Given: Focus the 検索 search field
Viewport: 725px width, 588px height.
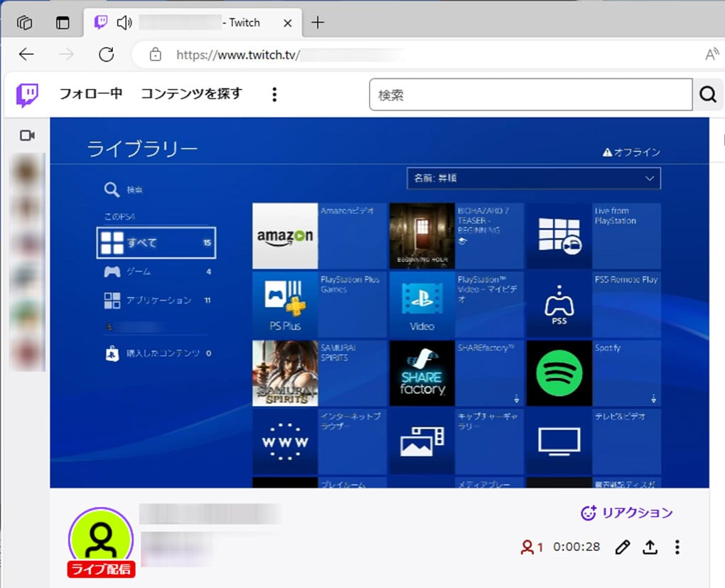Looking at the screenshot, I should 531,95.
